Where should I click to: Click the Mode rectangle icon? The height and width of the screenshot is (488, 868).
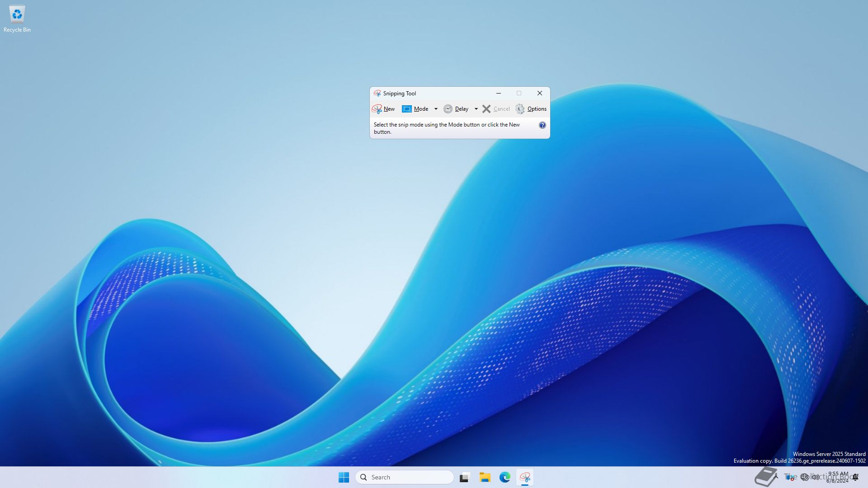click(406, 109)
